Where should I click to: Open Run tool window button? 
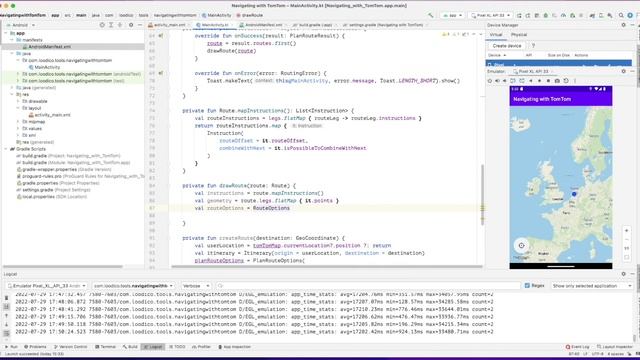click(x=11, y=347)
